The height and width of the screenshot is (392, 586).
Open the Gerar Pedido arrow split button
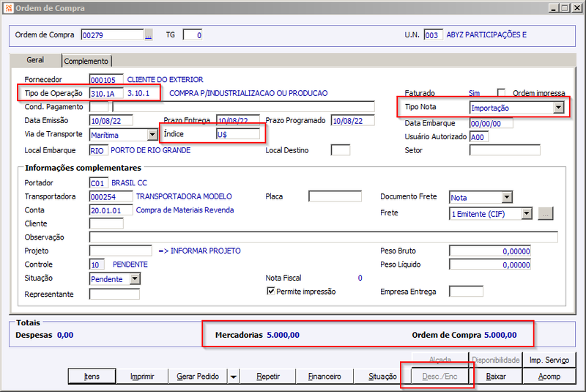tap(233, 377)
